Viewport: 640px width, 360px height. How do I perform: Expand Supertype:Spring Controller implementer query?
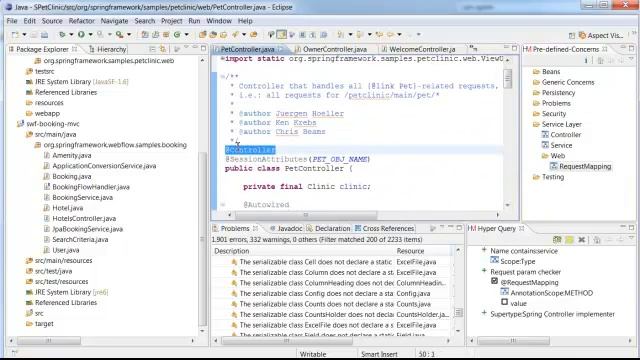[484, 313]
